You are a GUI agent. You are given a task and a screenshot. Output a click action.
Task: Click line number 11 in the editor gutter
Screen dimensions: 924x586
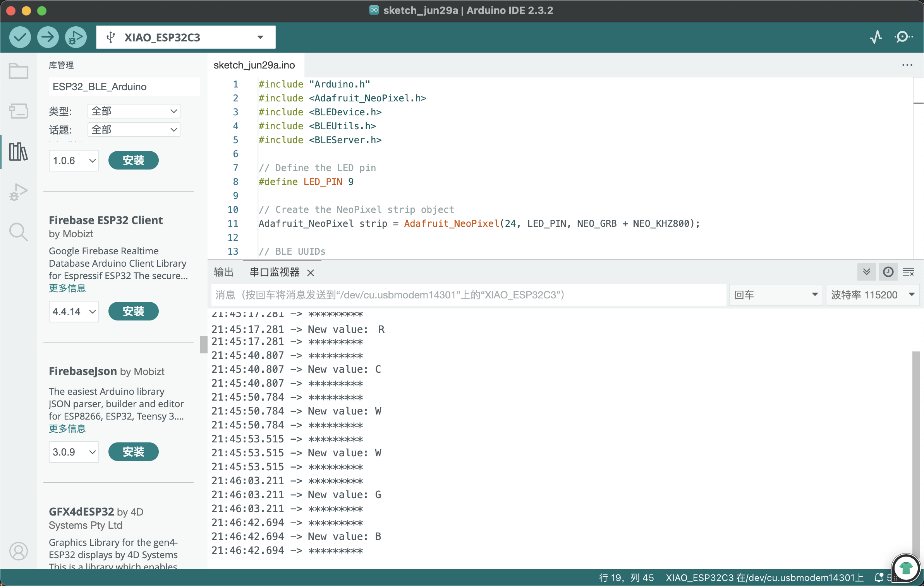(233, 223)
